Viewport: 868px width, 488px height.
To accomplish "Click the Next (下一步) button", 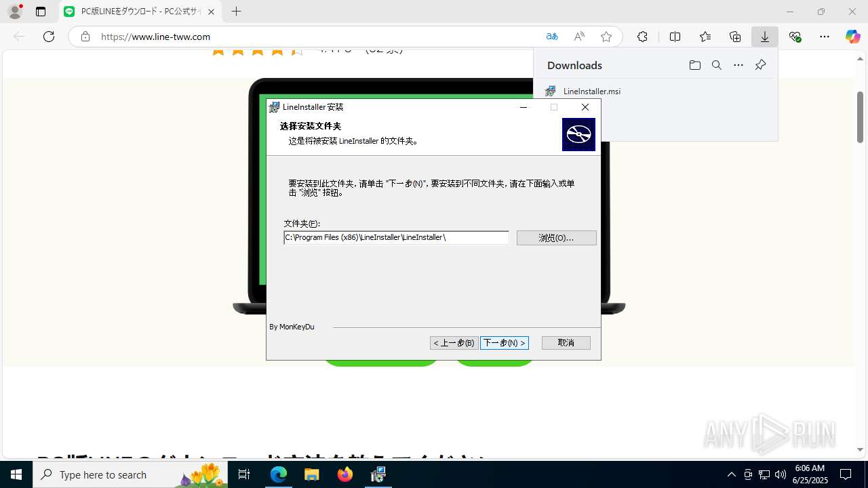I will [504, 343].
